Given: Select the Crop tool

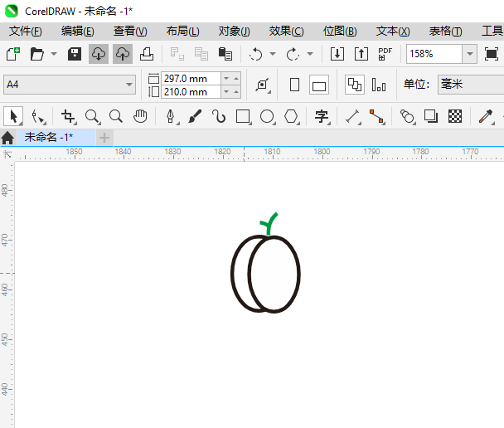Looking at the screenshot, I should pyautogui.click(x=69, y=116).
